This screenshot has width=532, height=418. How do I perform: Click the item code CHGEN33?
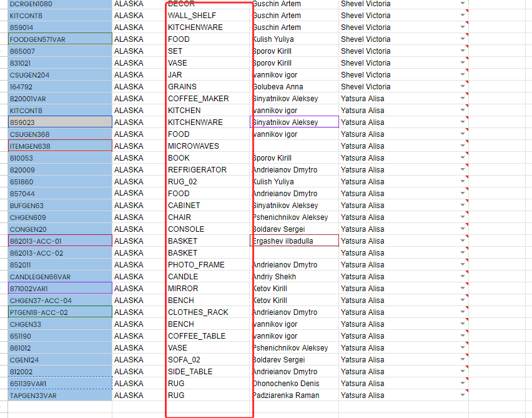click(60, 324)
